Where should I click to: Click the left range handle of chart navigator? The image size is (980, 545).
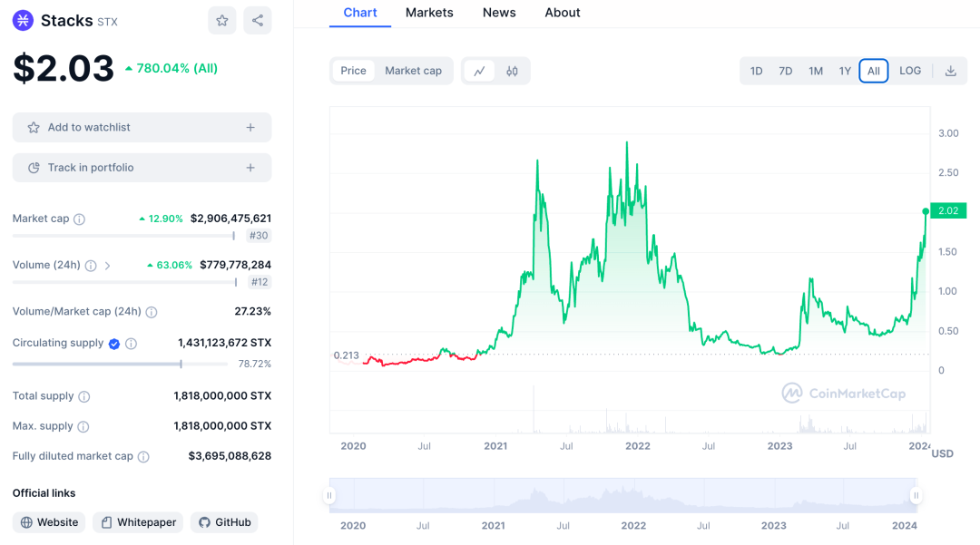[329, 496]
